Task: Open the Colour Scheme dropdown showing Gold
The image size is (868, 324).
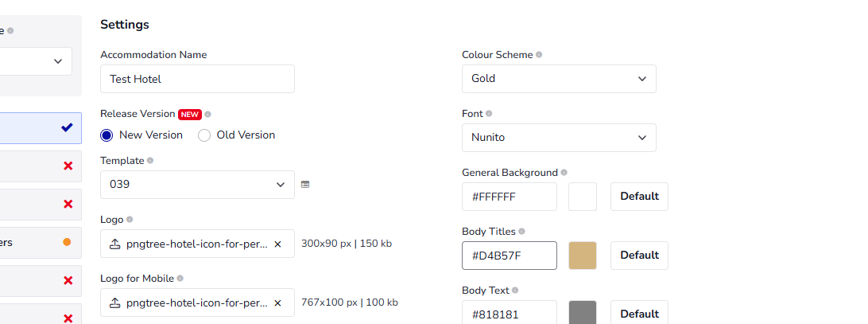Action: click(x=559, y=79)
